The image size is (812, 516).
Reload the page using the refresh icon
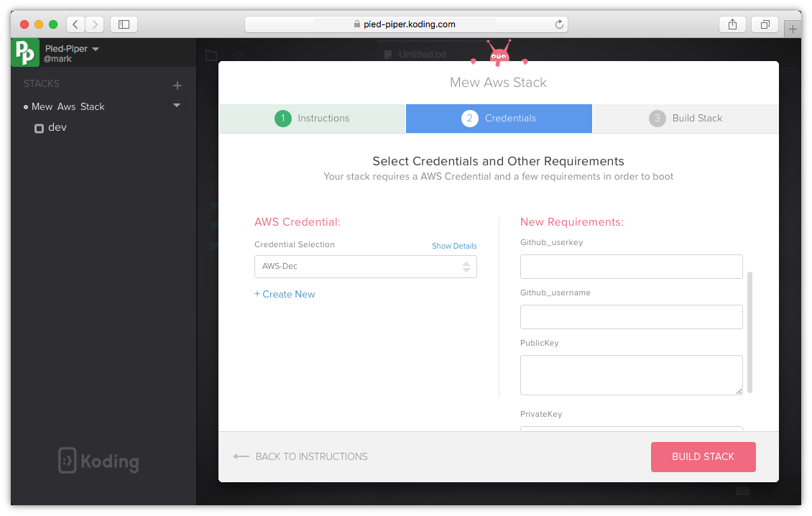click(559, 24)
